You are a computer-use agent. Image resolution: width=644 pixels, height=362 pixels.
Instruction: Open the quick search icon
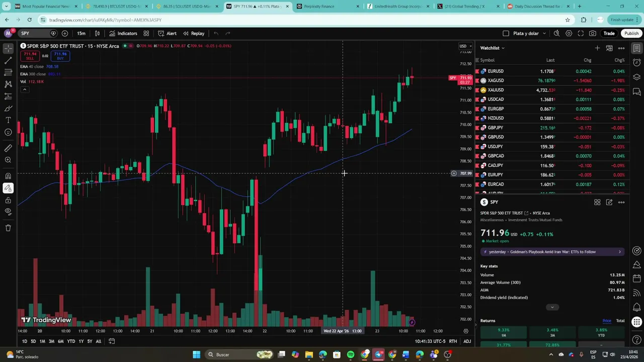point(556,33)
